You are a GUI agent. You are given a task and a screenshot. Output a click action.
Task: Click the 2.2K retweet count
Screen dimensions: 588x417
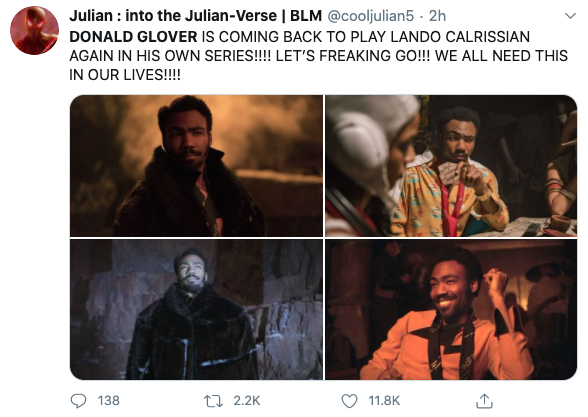pos(246,401)
